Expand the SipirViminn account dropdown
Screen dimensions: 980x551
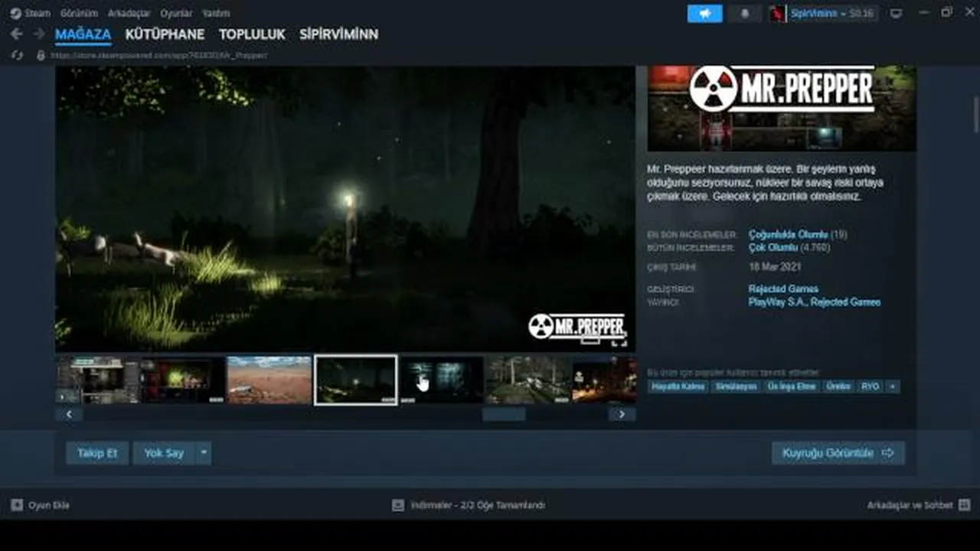point(832,14)
